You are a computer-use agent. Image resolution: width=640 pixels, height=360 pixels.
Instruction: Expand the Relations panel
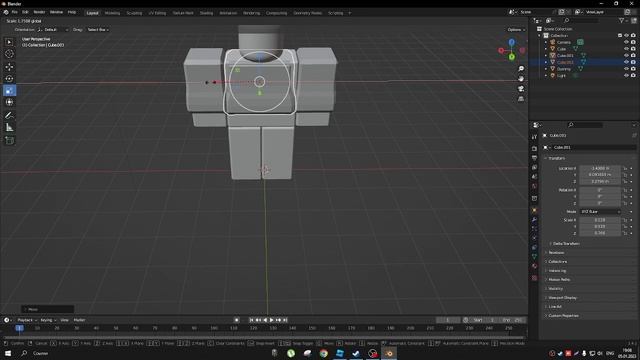pos(556,253)
